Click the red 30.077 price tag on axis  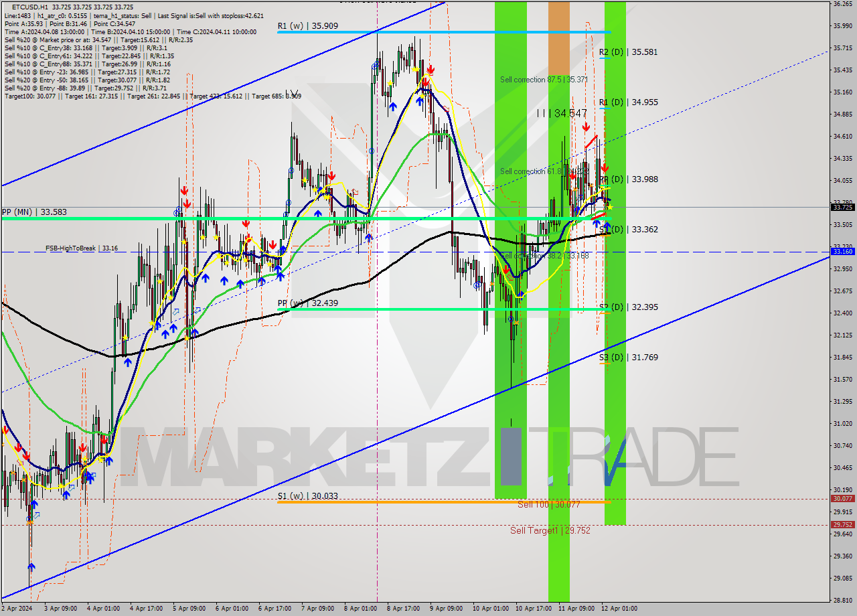tap(842, 498)
